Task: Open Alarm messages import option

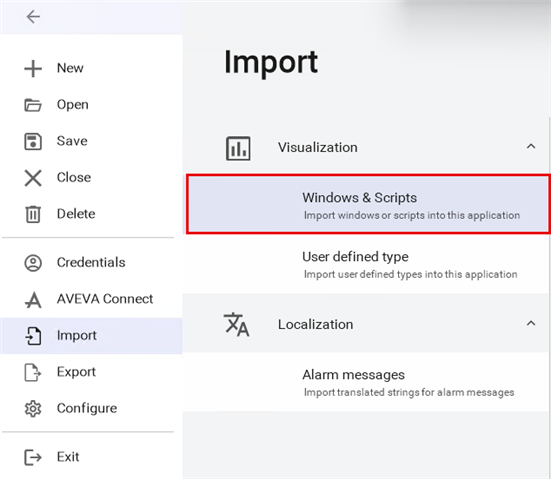Action: click(x=367, y=382)
